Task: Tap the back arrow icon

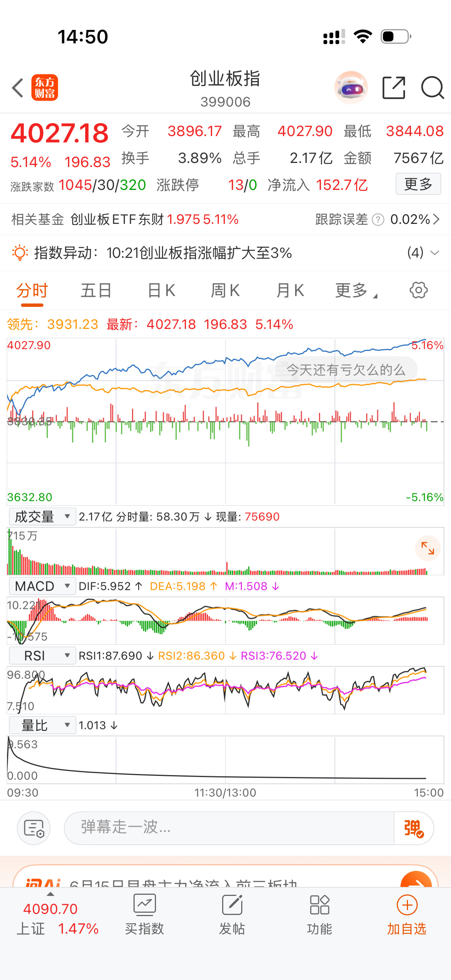Action: (18, 88)
